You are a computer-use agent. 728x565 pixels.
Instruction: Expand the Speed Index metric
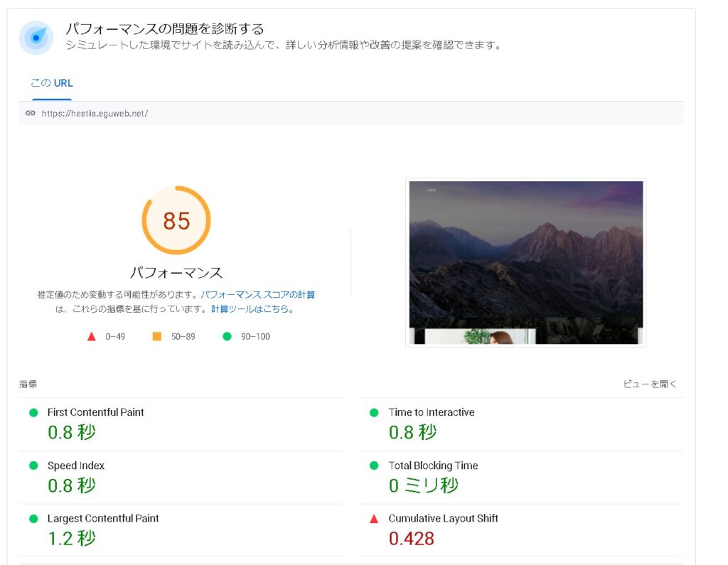76,466
